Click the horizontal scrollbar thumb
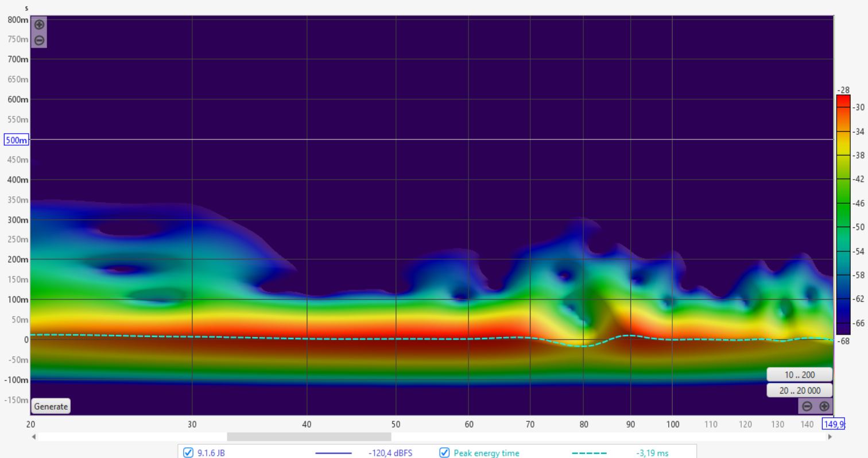The image size is (868, 458). tap(309, 437)
